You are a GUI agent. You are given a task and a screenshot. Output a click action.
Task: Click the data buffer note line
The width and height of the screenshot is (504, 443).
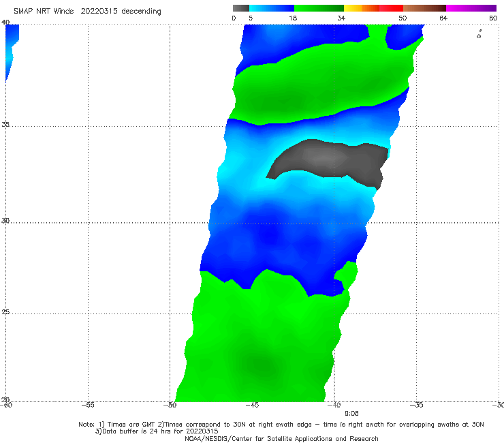pyautogui.click(x=157, y=431)
